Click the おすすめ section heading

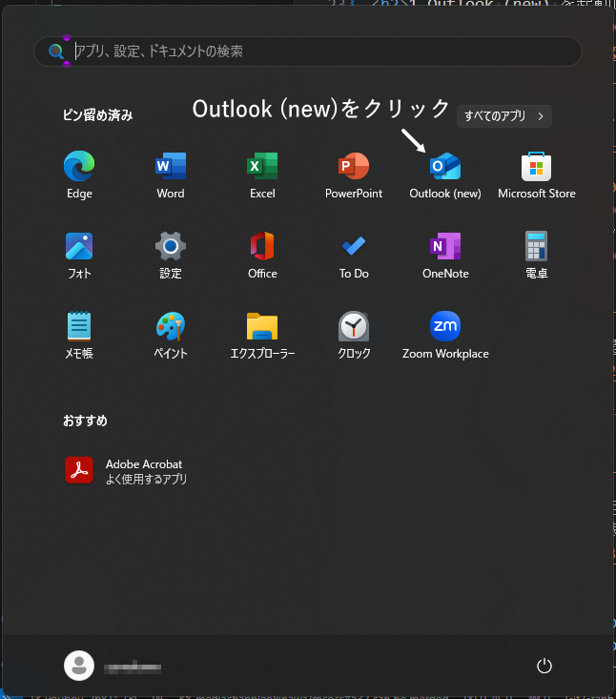pos(85,421)
